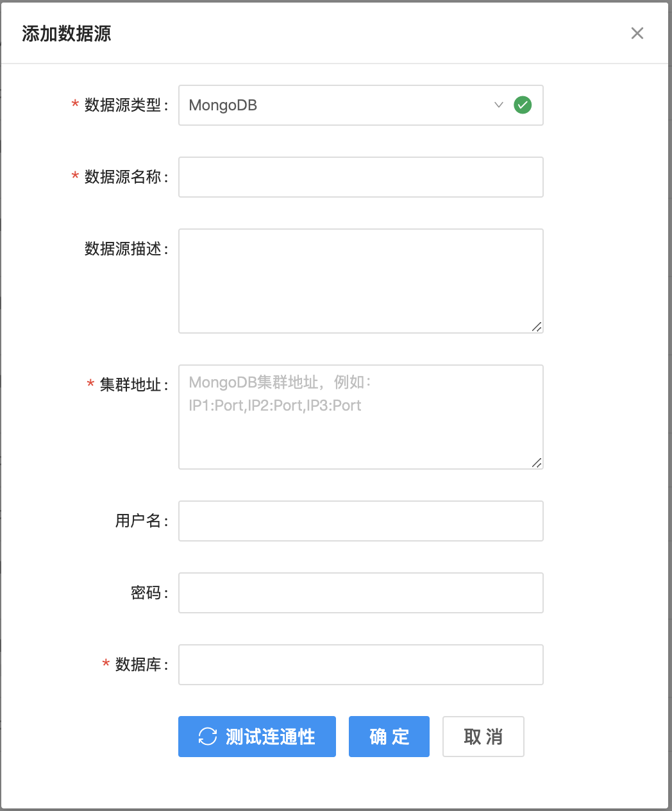
Task: Close the 添加数据源 dialog with the X icon
Action: (x=637, y=33)
